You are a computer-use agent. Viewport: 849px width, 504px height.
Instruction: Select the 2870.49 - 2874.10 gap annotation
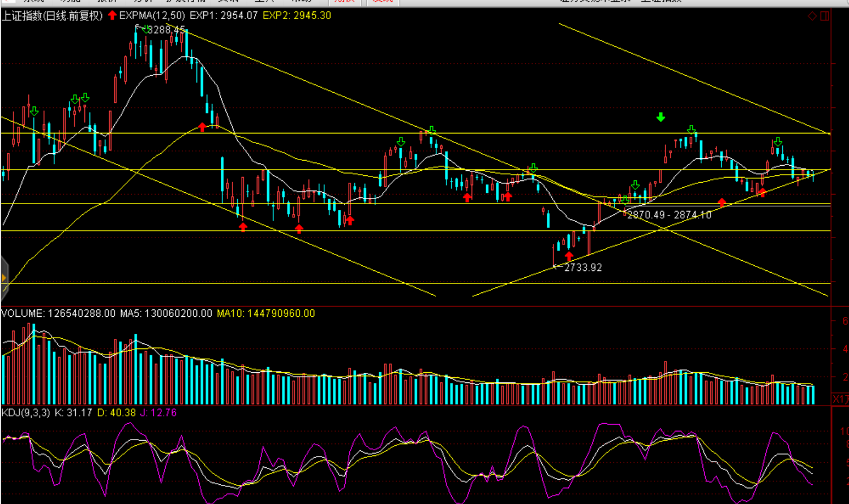point(669,215)
